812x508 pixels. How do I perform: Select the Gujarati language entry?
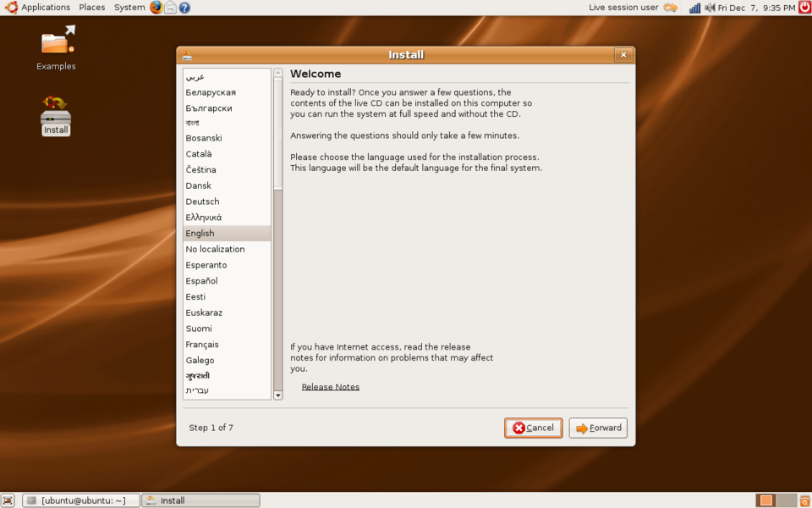pos(227,375)
